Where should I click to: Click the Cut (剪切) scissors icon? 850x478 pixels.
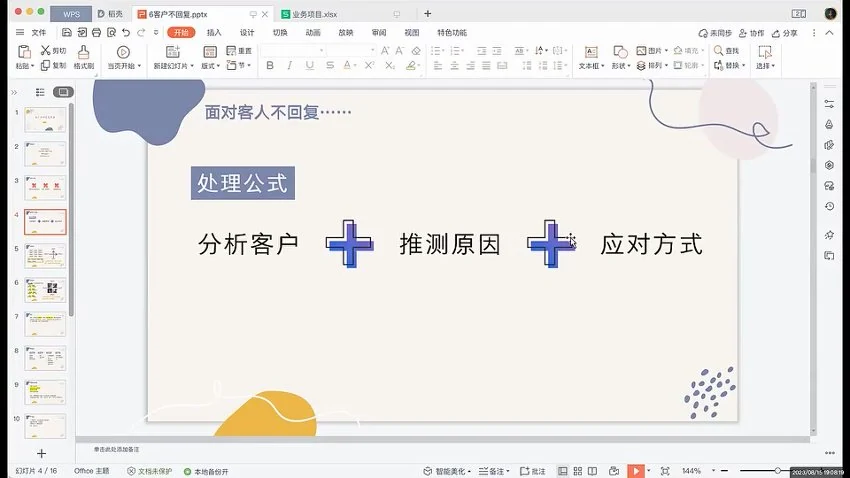(x=46, y=50)
